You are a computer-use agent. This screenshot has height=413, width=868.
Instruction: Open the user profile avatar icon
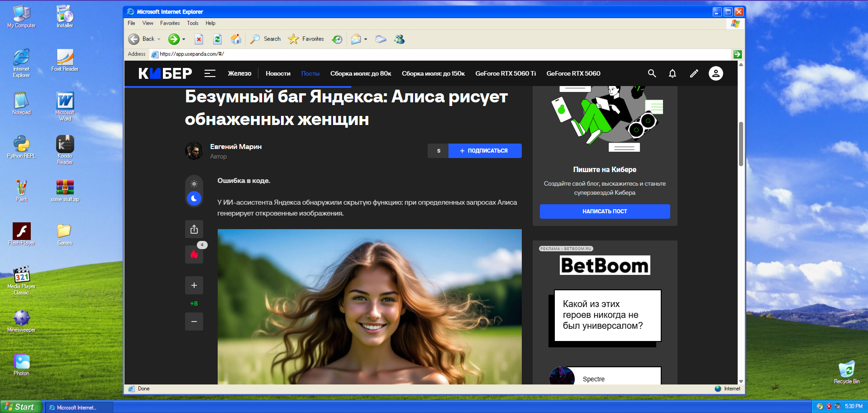715,73
